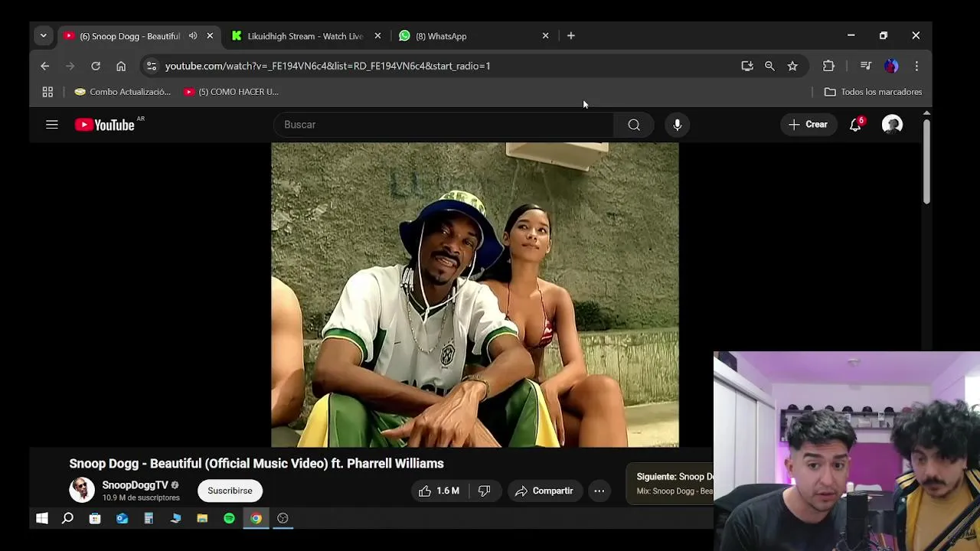Screen dimensions: 980x551
Task: Click the Buscar search input field
Action: (x=444, y=125)
